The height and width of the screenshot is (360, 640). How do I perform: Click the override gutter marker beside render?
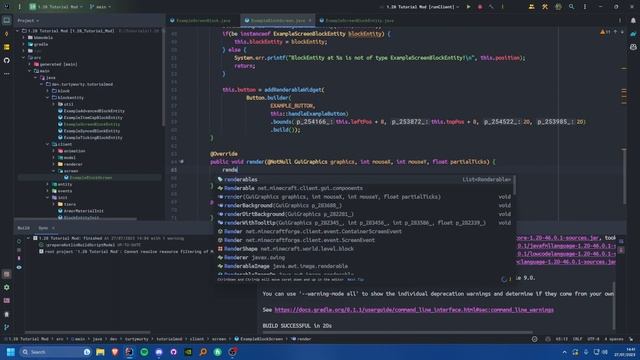click(x=182, y=162)
